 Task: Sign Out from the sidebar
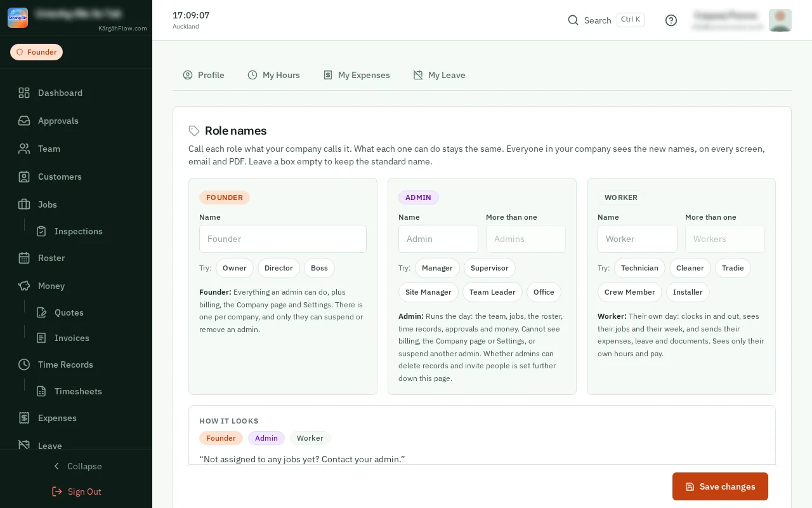76,491
